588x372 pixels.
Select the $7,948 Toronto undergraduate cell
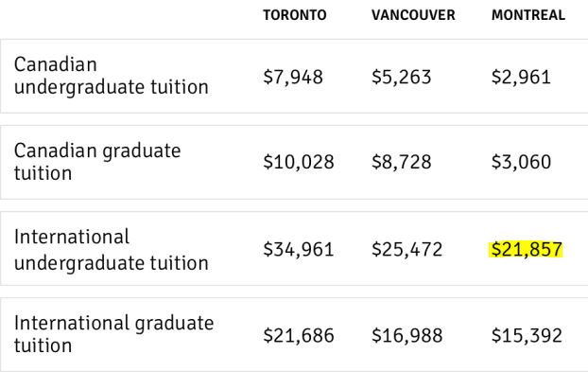[x=293, y=78]
